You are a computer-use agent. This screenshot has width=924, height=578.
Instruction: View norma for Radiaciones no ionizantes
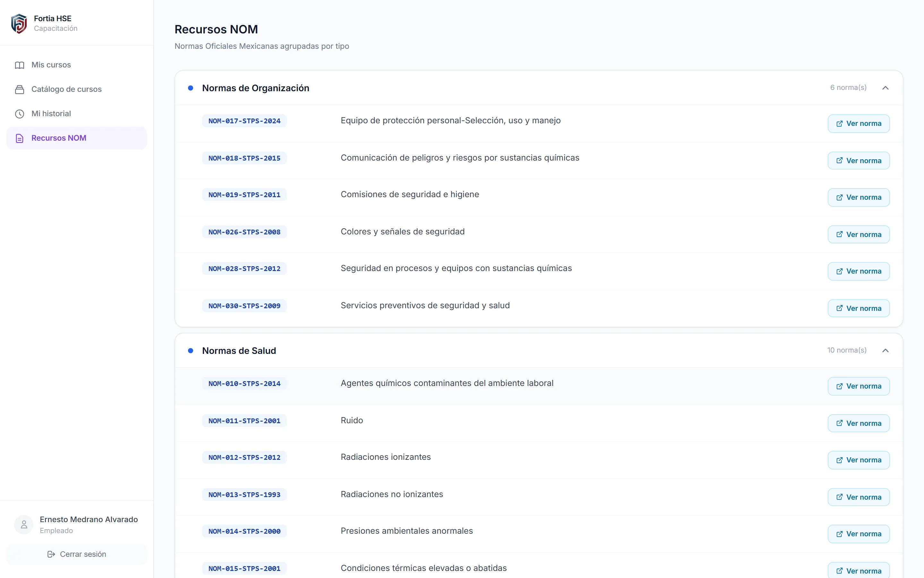pos(859,497)
